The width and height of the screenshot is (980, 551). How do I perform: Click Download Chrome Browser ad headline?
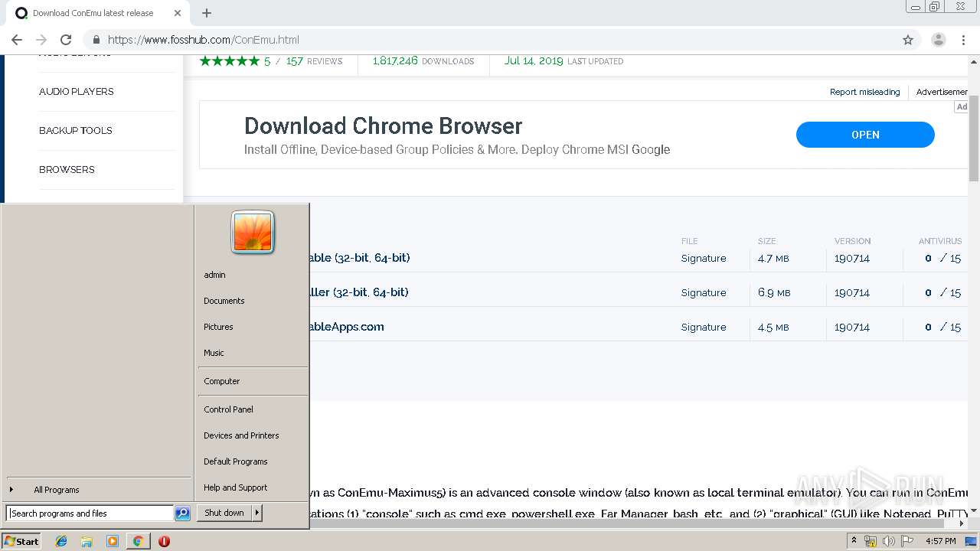pos(383,126)
